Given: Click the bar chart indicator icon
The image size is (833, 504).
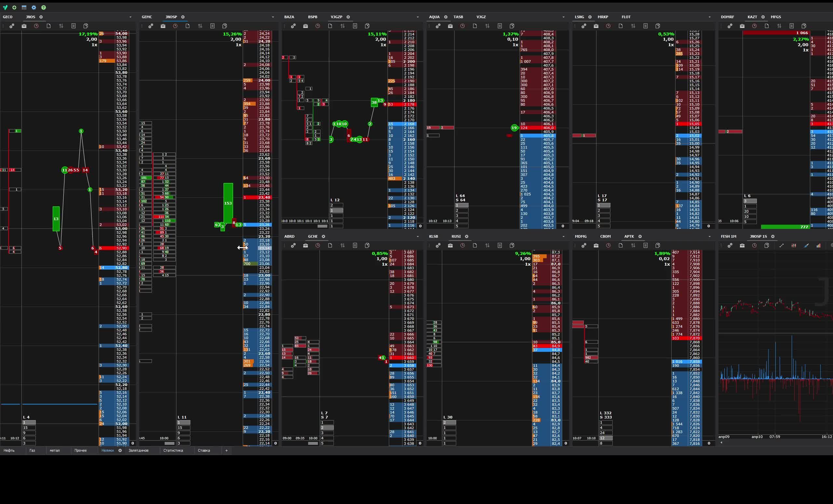Looking at the screenshot, I should (x=818, y=245).
